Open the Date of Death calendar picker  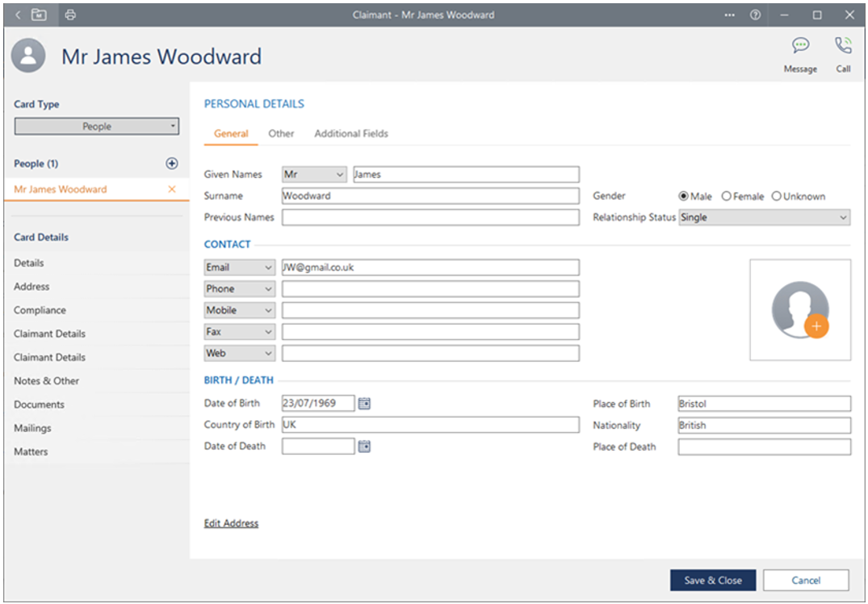(364, 447)
